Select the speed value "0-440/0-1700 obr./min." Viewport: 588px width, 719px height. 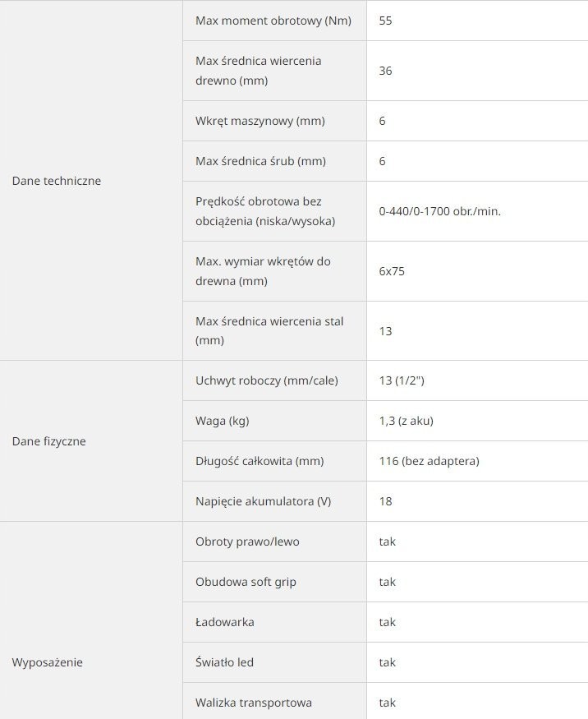pos(440,211)
